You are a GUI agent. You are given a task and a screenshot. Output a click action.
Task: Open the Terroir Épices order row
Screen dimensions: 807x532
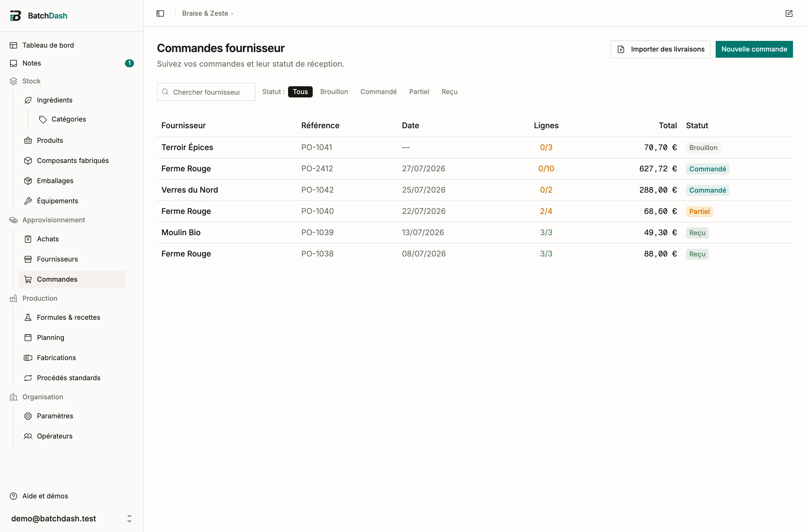[x=475, y=148]
